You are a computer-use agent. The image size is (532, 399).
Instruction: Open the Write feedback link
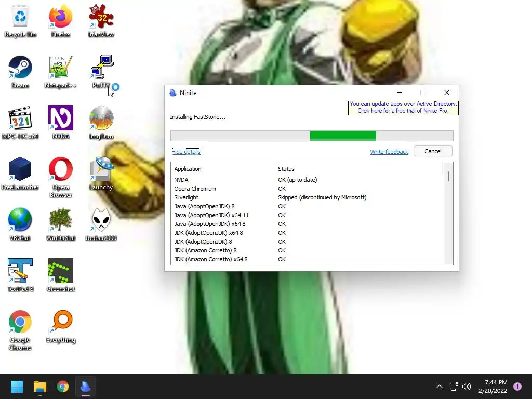[389, 152]
